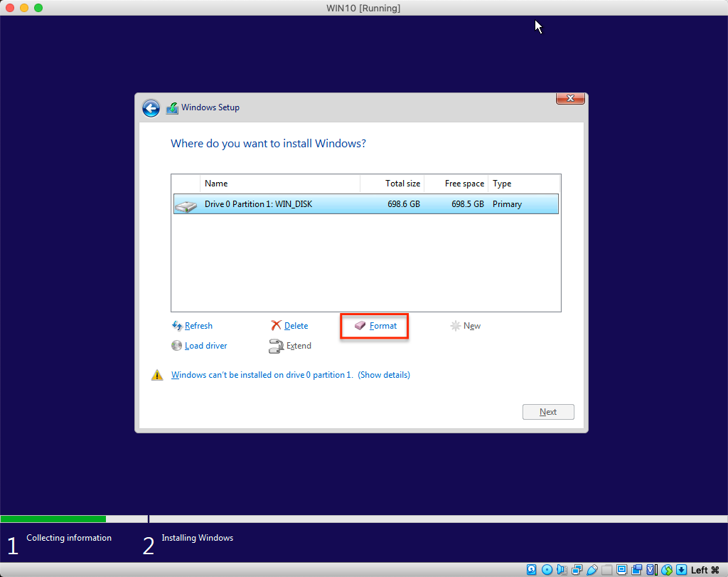
Task: Click the green macOS zoom button of WIN10 window
Action: (x=38, y=8)
